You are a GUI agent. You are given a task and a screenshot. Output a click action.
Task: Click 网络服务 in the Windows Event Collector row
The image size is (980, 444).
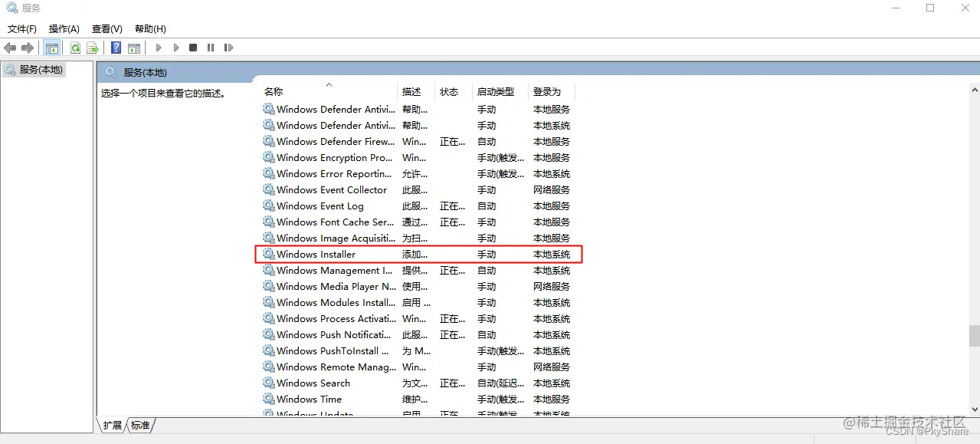[552, 189]
